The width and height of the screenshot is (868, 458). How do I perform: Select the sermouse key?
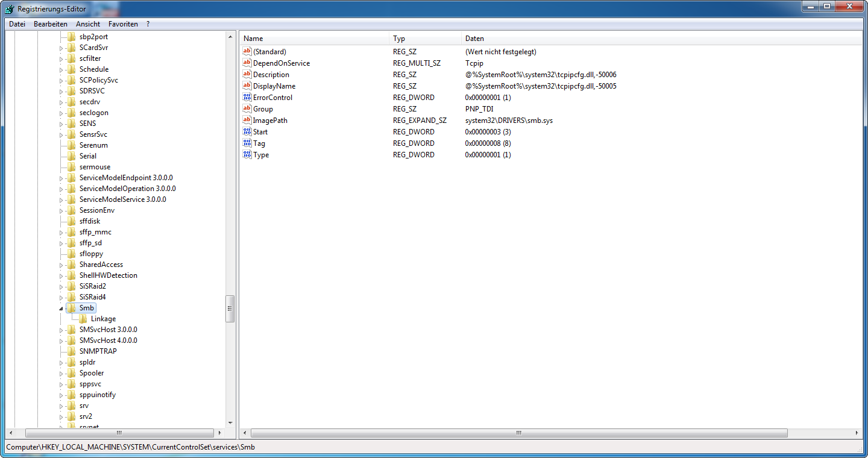(x=95, y=167)
